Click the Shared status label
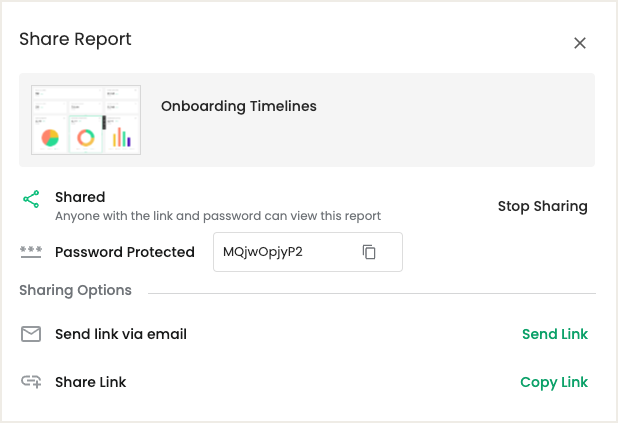The image size is (618, 423). point(80,197)
